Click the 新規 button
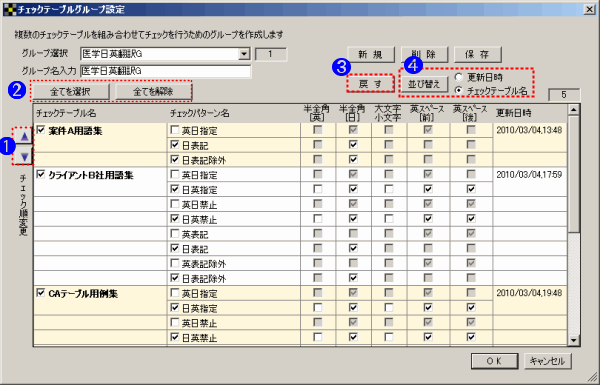This screenshot has height=385, width=600. [371, 54]
